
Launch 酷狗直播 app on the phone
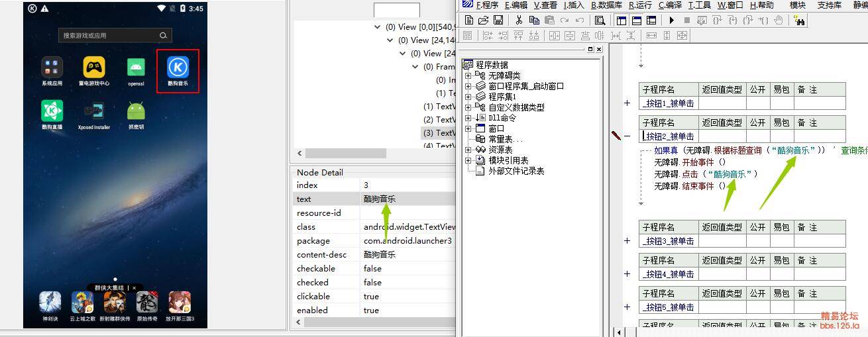click(52, 115)
